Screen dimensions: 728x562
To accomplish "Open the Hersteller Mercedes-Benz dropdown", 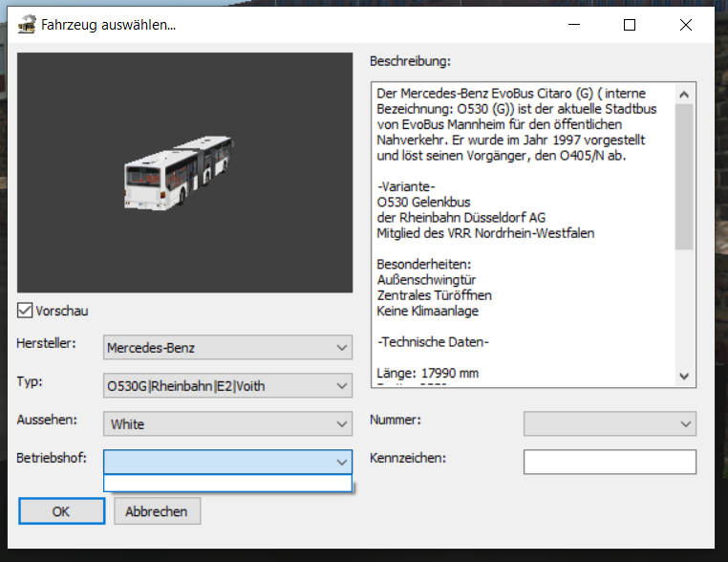I will (x=227, y=348).
